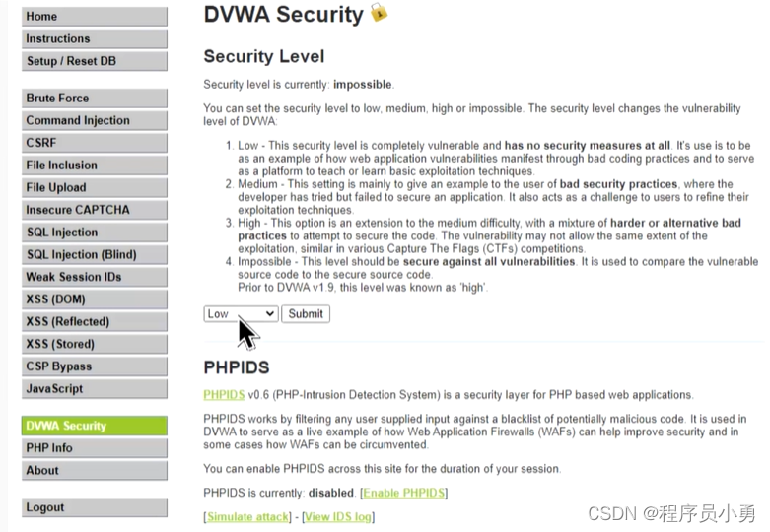Select SQL Injection menu entry
The width and height of the screenshot is (770, 532).
94,233
